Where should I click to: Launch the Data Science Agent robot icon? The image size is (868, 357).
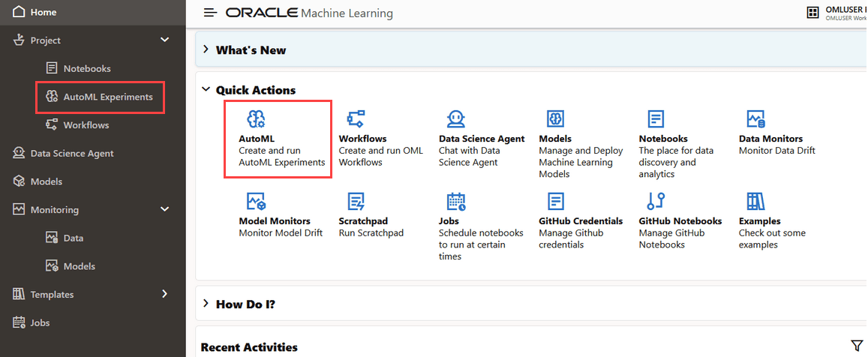coord(455,118)
